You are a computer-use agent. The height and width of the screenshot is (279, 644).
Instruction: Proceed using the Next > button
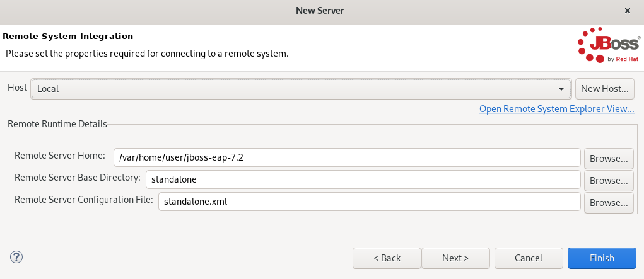455,258
